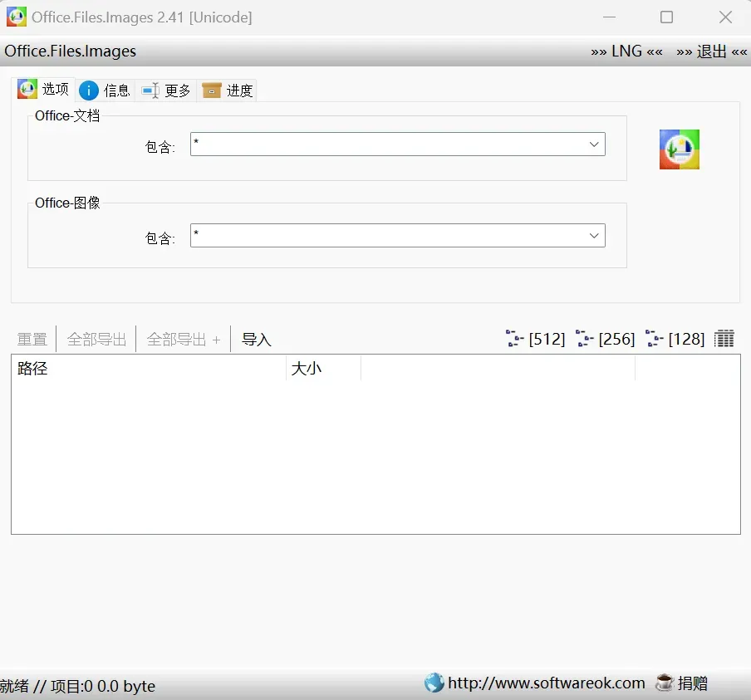Click the 导入 import button
Viewport: 751px width, 700px height.
tap(257, 340)
